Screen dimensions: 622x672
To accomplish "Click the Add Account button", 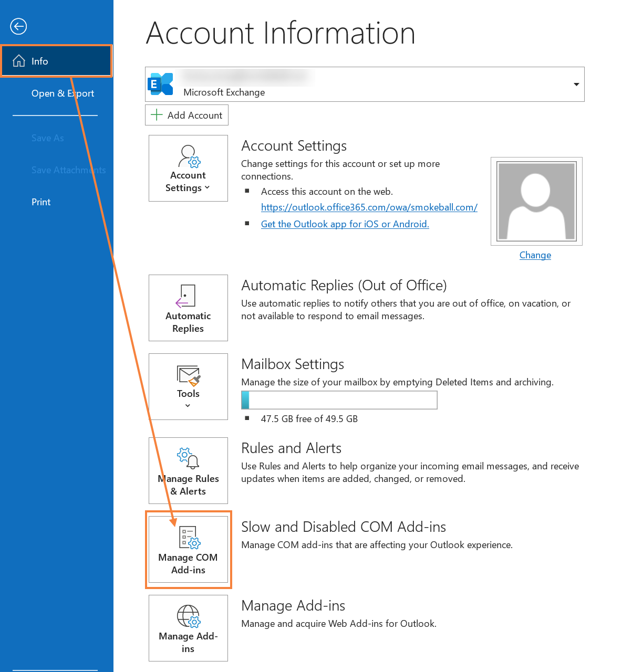I will click(186, 115).
